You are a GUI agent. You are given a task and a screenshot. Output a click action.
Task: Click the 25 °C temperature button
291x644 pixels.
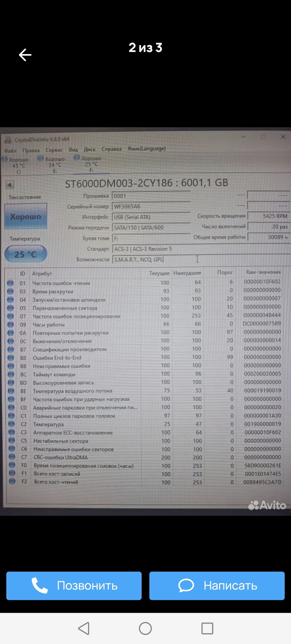26,254
